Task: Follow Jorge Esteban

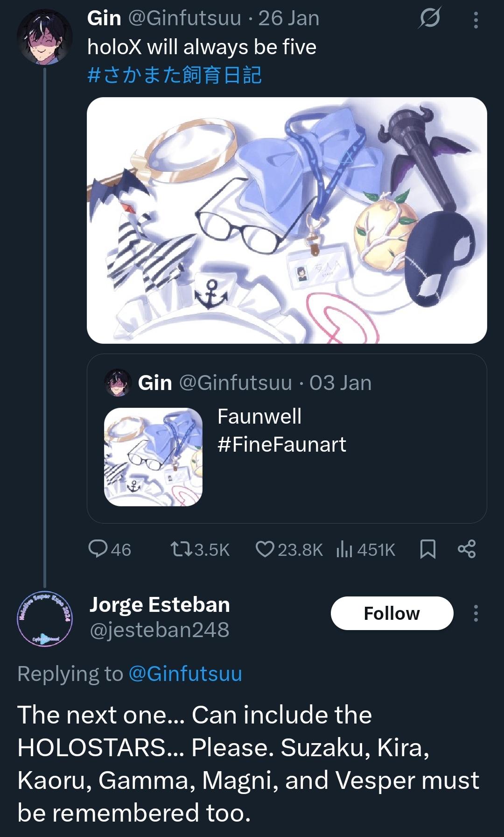Action: 392,613
